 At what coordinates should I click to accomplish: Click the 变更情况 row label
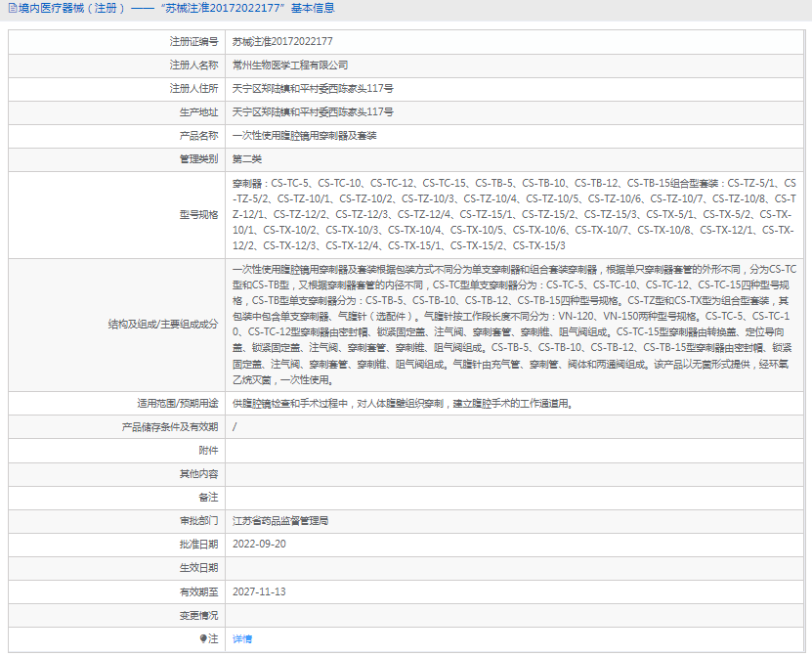(199, 616)
